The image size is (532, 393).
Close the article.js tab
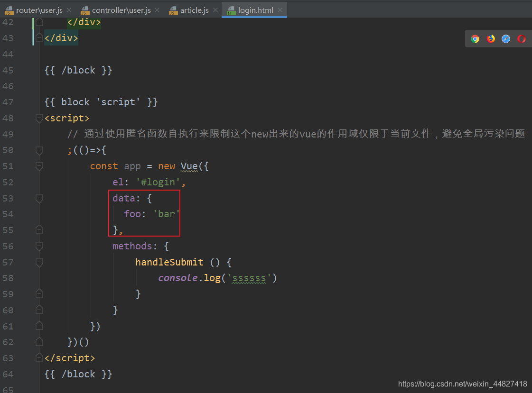coord(215,10)
